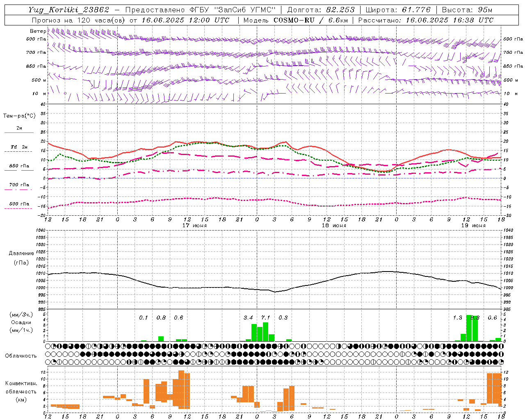Click the 500 гПа temperature legend entry
The height and width of the screenshot is (420, 525).
pyautogui.click(x=19, y=204)
